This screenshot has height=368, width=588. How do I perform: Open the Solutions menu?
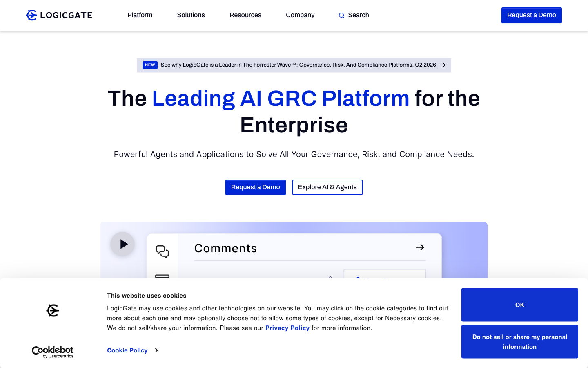[x=191, y=15]
